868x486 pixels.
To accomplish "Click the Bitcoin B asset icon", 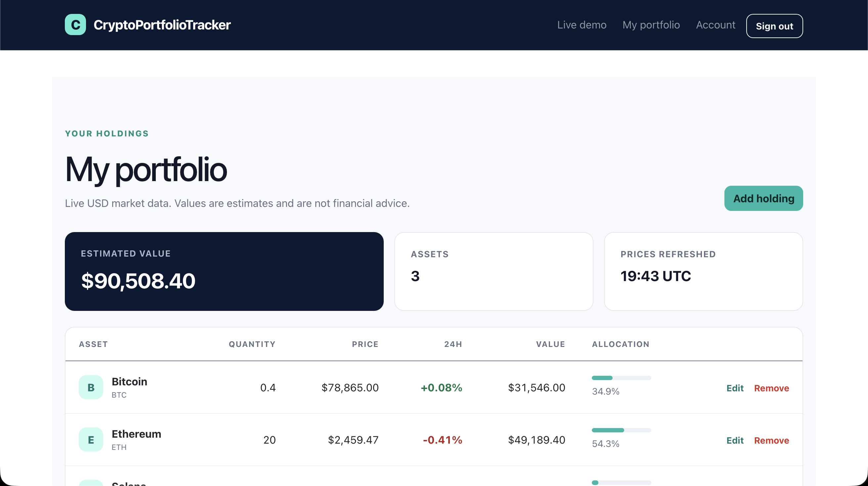I will [91, 387].
